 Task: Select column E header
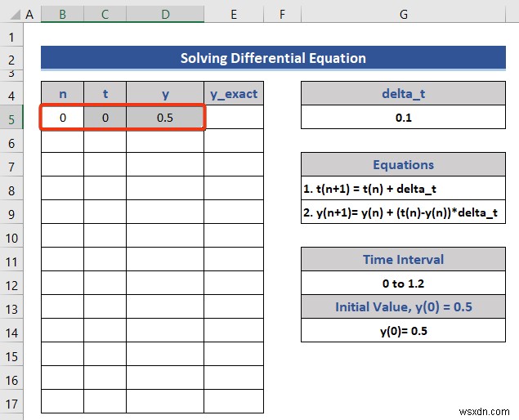[x=234, y=15]
